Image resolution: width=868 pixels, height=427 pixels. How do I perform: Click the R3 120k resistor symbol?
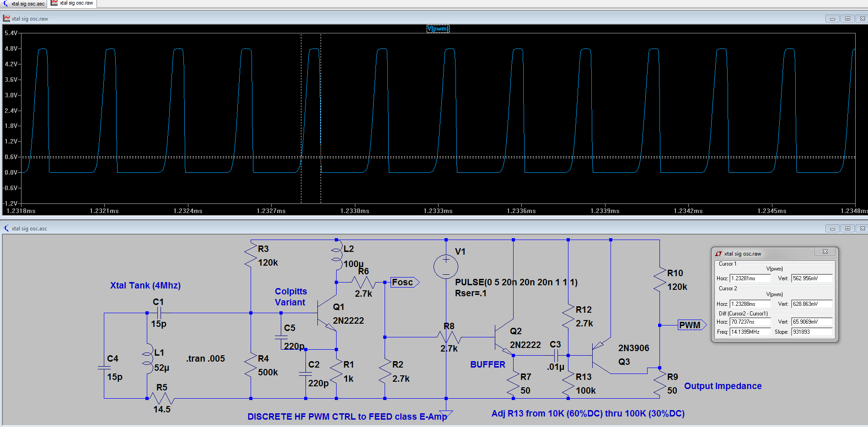[251, 255]
